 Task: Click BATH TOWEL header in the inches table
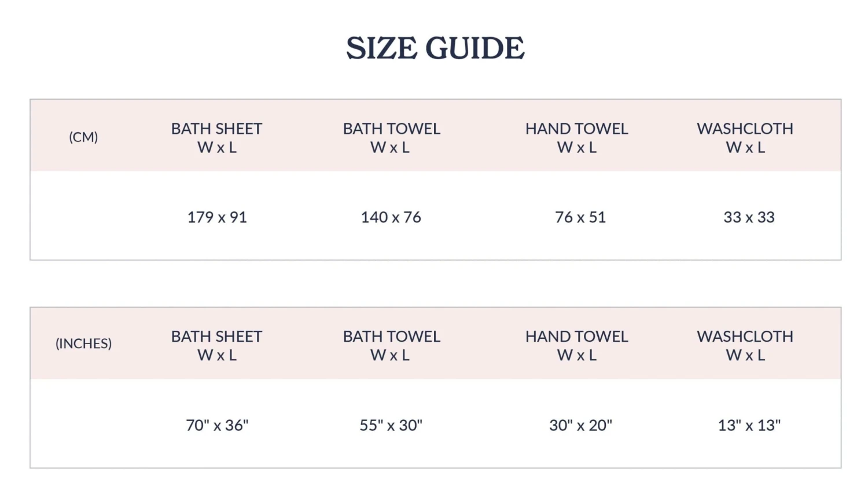point(391,337)
